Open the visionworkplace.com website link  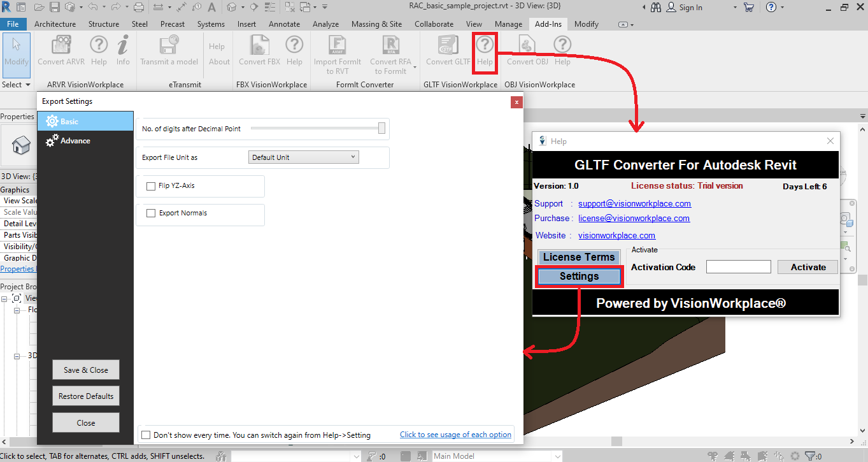(616, 236)
